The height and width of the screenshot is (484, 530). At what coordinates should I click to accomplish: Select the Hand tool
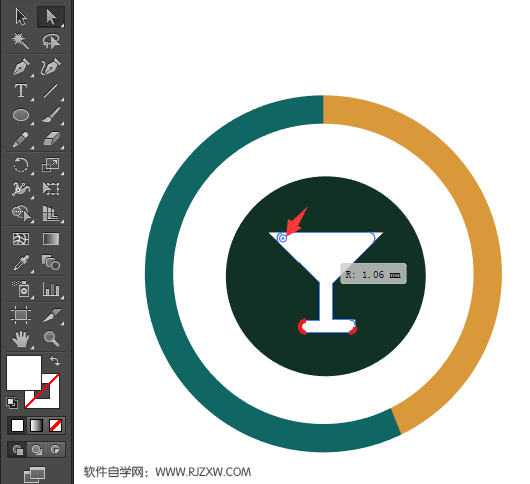coord(21,339)
